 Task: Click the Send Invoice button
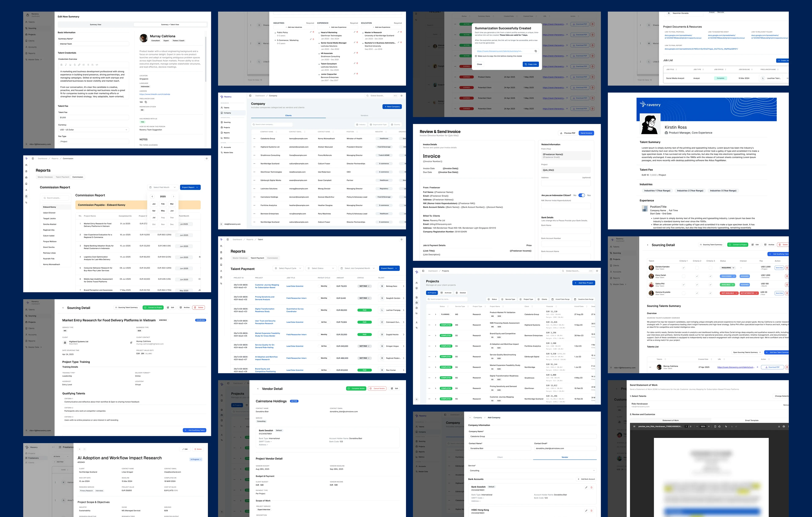pos(586,133)
